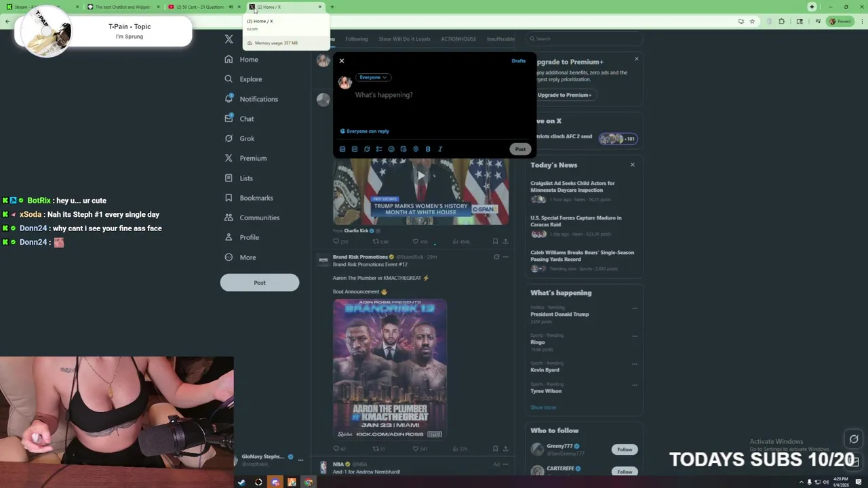Viewport: 868px width, 488px height.
Task: Bookmark the Brand Risk Promotions post
Action: click(x=495, y=449)
